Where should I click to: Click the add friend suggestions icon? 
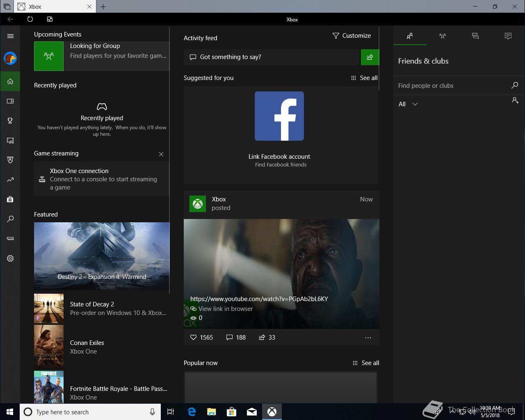point(515,100)
